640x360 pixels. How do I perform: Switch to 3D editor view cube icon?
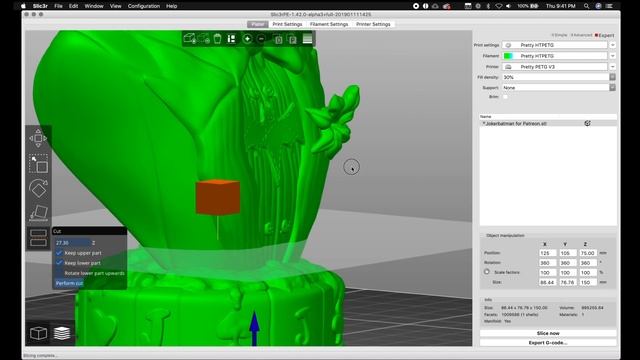(38, 333)
